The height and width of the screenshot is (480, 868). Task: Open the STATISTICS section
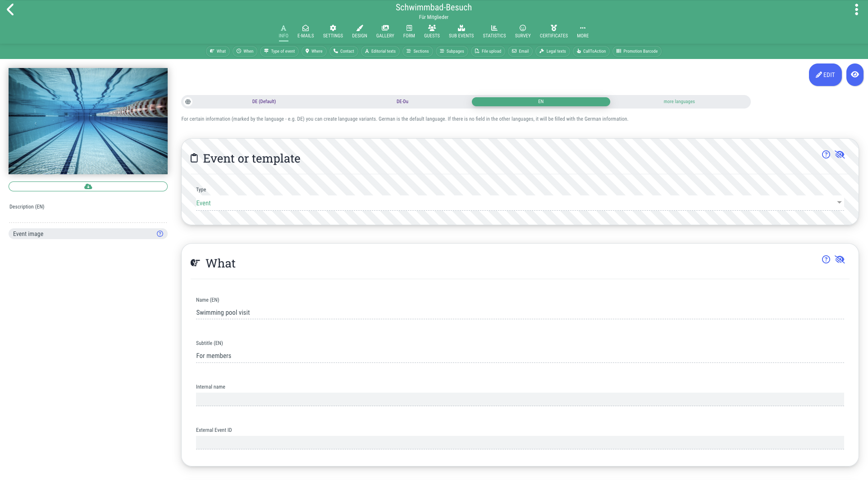pyautogui.click(x=494, y=31)
